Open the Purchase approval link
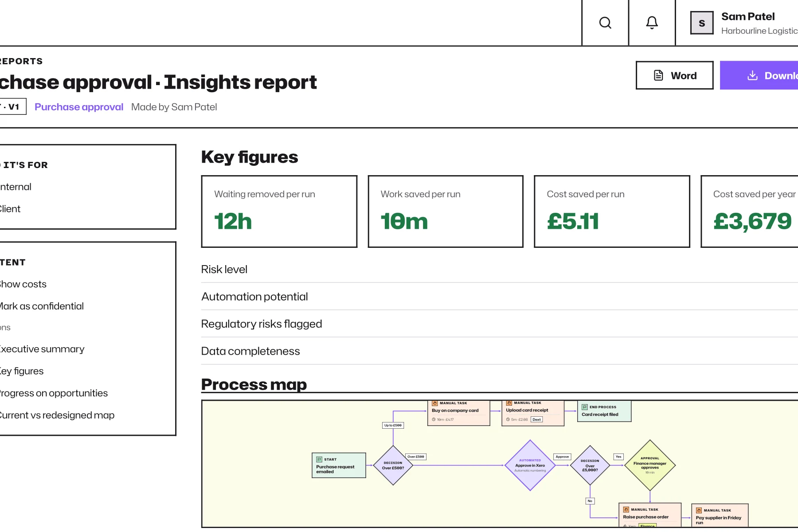The height and width of the screenshot is (532, 798). point(79,107)
